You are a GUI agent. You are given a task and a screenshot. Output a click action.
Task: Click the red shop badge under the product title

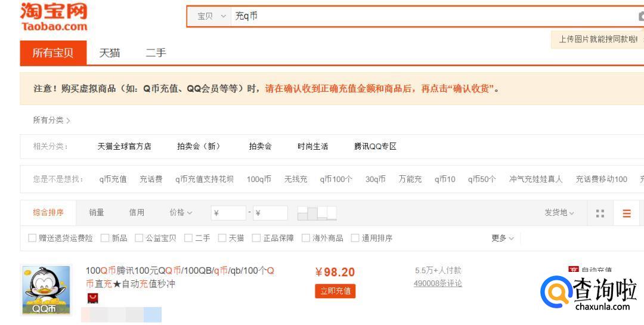pyautogui.click(x=93, y=298)
